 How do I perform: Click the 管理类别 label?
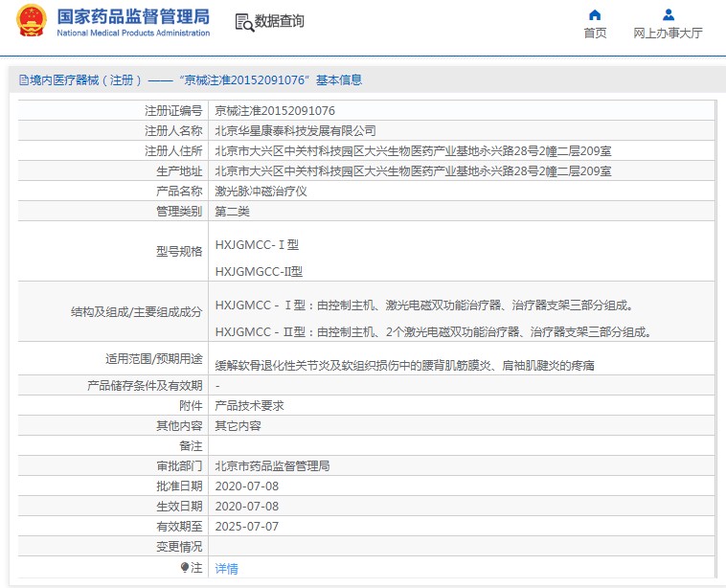click(x=180, y=212)
